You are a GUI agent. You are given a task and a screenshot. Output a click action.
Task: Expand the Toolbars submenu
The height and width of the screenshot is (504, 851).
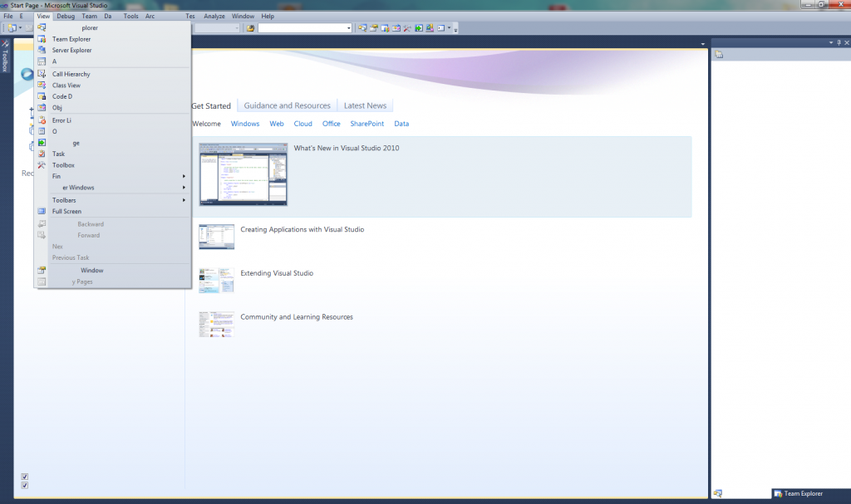113,200
